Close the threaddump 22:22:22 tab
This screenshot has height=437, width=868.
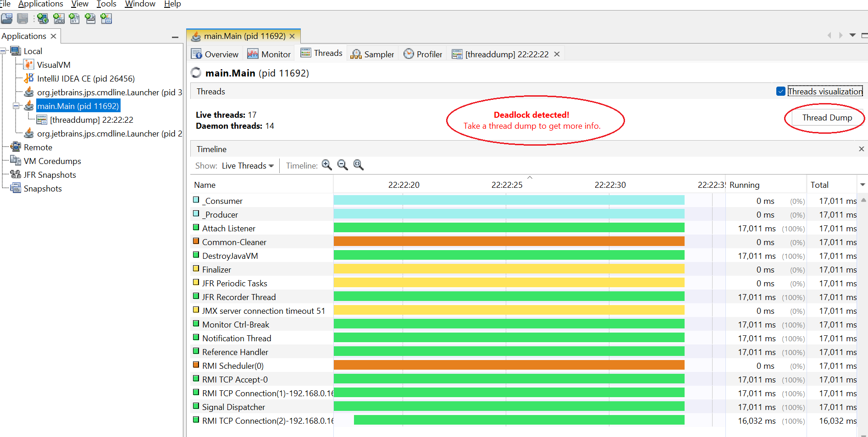tap(557, 54)
